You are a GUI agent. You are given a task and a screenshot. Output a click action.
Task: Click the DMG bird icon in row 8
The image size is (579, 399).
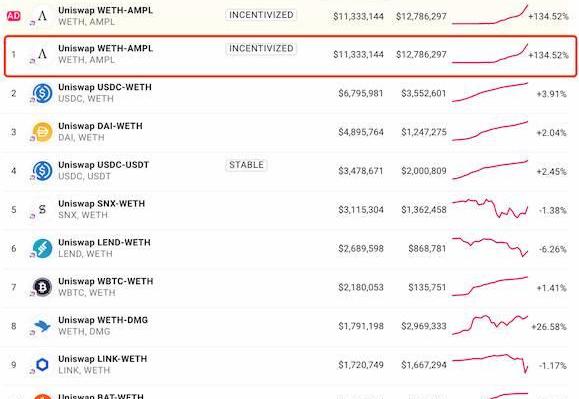pos(42,326)
